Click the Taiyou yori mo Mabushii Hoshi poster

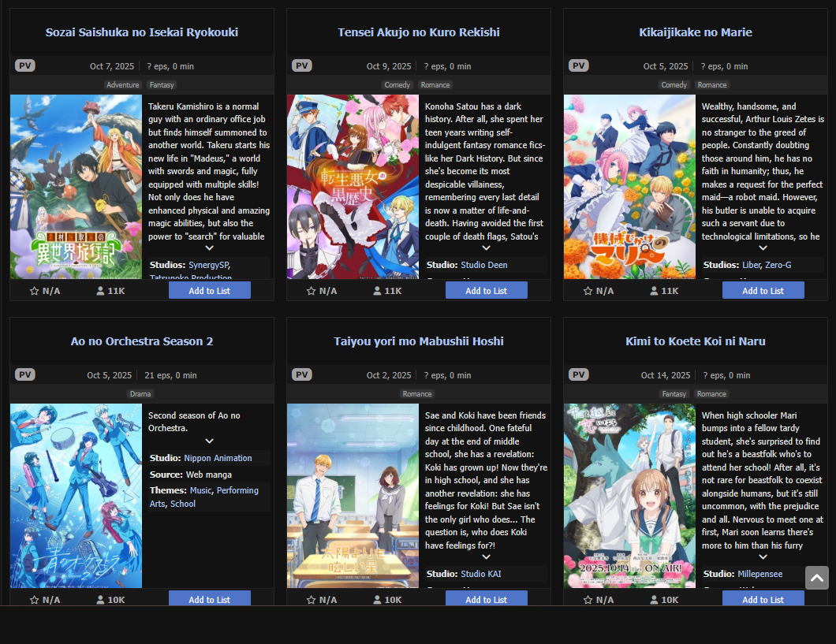353,496
